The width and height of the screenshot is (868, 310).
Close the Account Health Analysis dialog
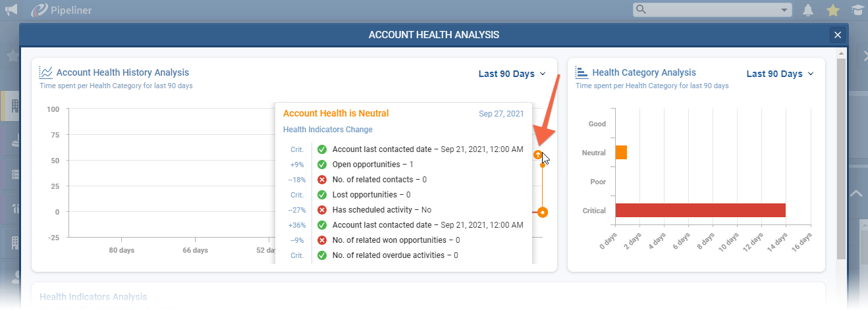(x=837, y=35)
